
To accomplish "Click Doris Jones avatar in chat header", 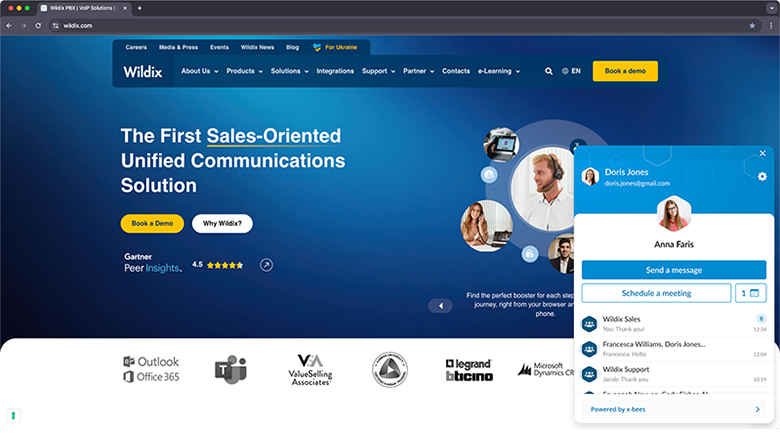I will click(x=590, y=176).
